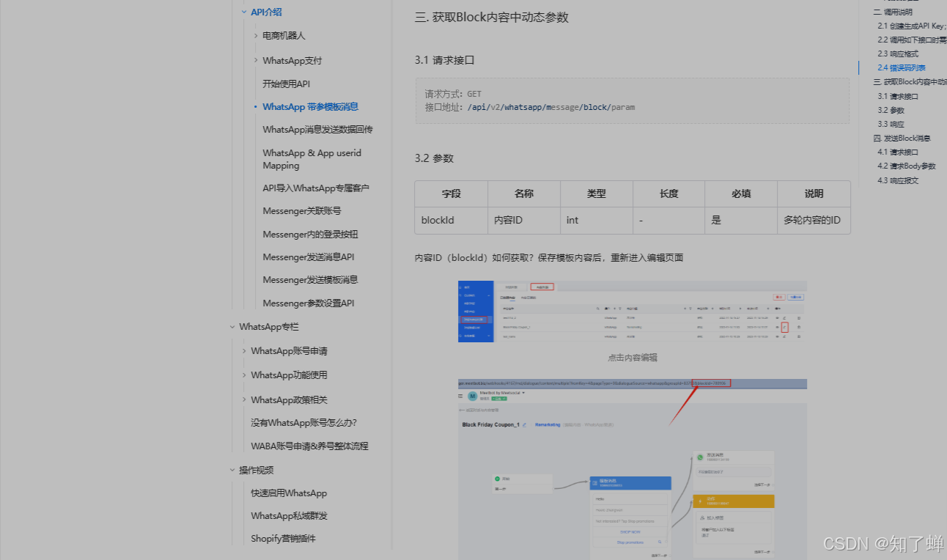Collapse the WhatsApp专栏 section chevron
Screen dimensions: 947x560
point(232,327)
